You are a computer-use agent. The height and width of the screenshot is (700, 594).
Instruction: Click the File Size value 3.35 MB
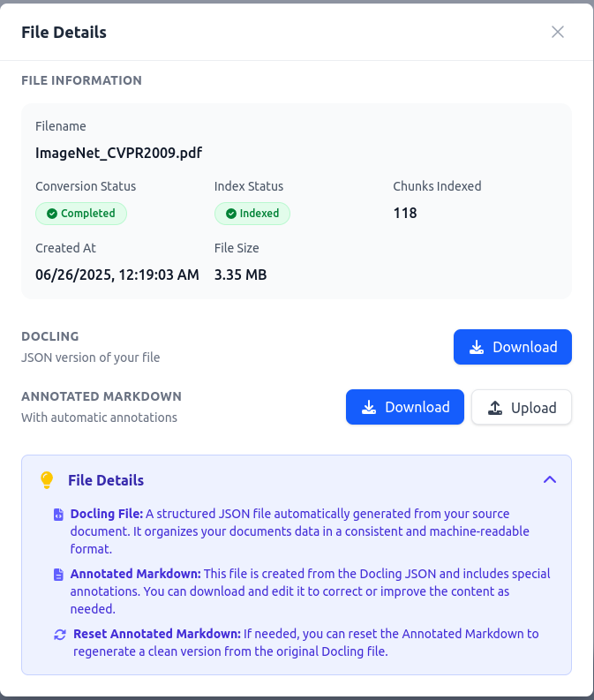[241, 275]
